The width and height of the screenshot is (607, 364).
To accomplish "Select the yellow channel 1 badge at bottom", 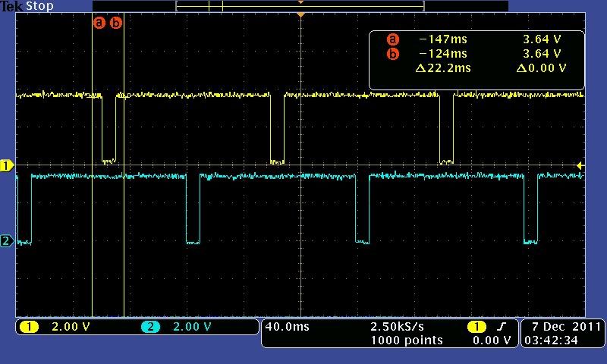I will click(x=30, y=327).
